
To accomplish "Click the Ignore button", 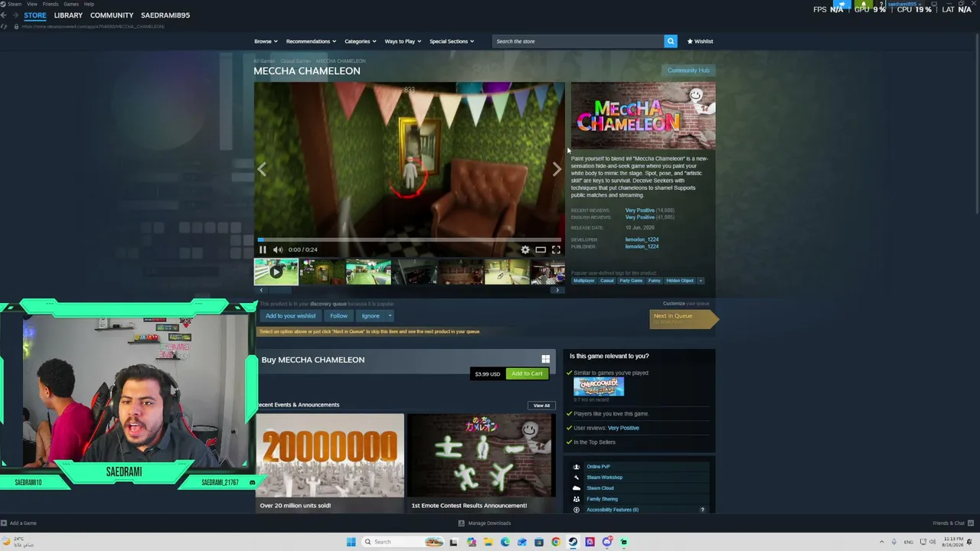I will [371, 316].
